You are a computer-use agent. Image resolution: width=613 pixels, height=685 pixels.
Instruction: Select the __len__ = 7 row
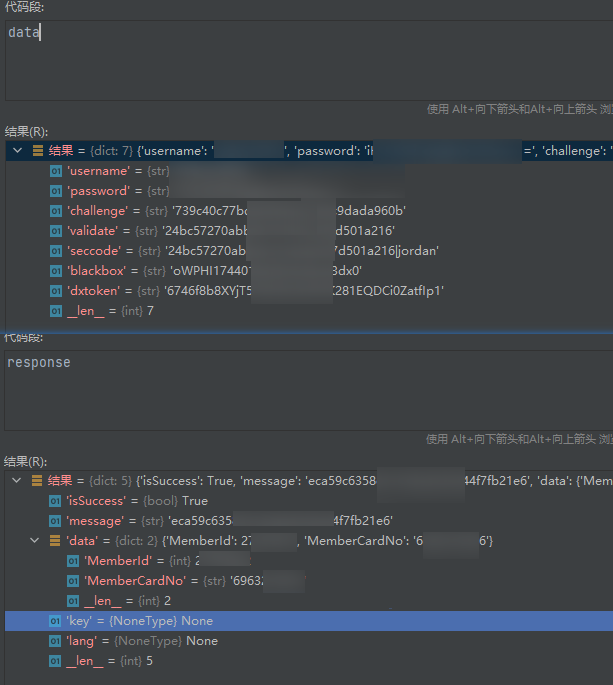(309, 311)
